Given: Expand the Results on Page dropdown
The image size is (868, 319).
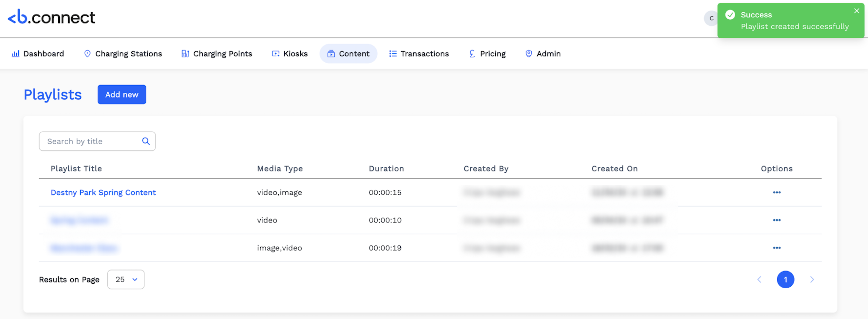Looking at the screenshot, I should [x=126, y=279].
